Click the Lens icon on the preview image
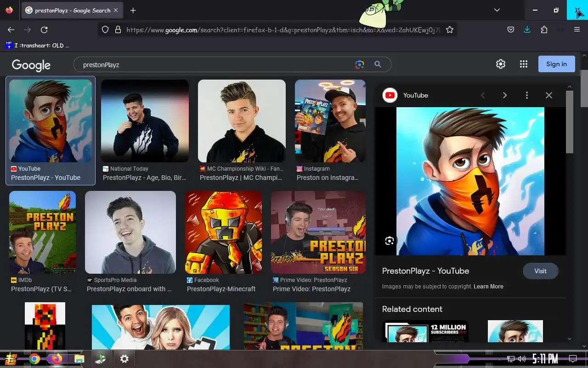The width and height of the screenshot is (588, 368). [390, 241]
